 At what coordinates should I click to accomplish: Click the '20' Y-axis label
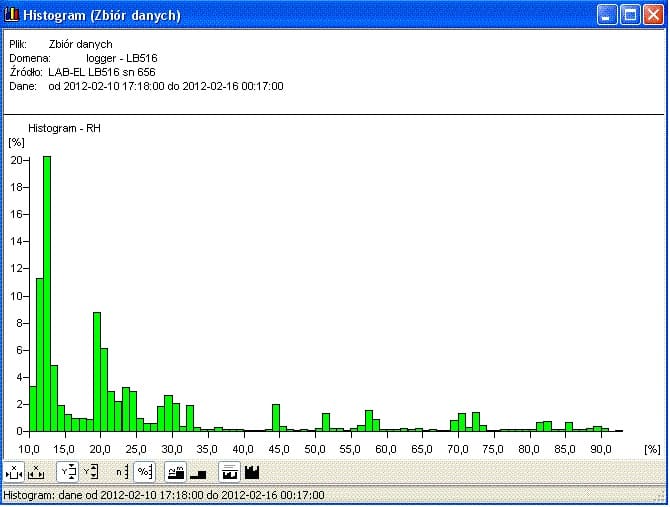[16, 160]
